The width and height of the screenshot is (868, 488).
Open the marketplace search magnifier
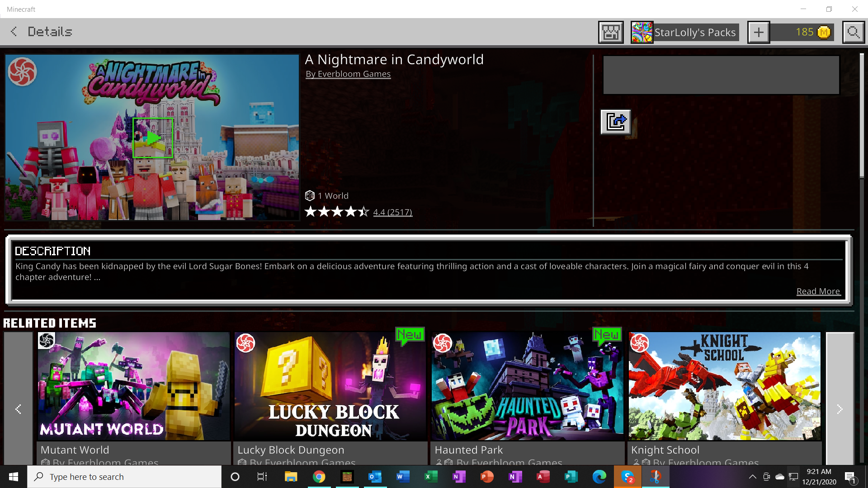[x=853, y=32]
